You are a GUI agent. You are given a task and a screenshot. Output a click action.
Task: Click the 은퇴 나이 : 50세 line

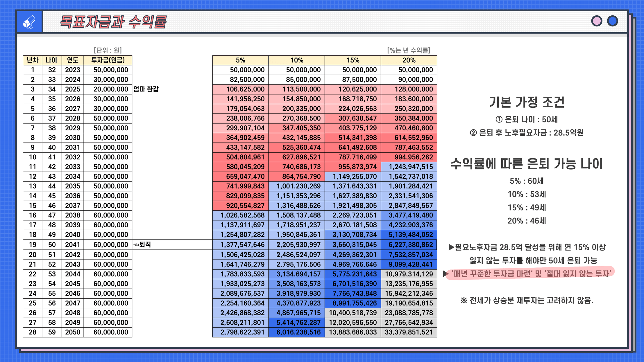pyautogui.click(x=527, y=119)
